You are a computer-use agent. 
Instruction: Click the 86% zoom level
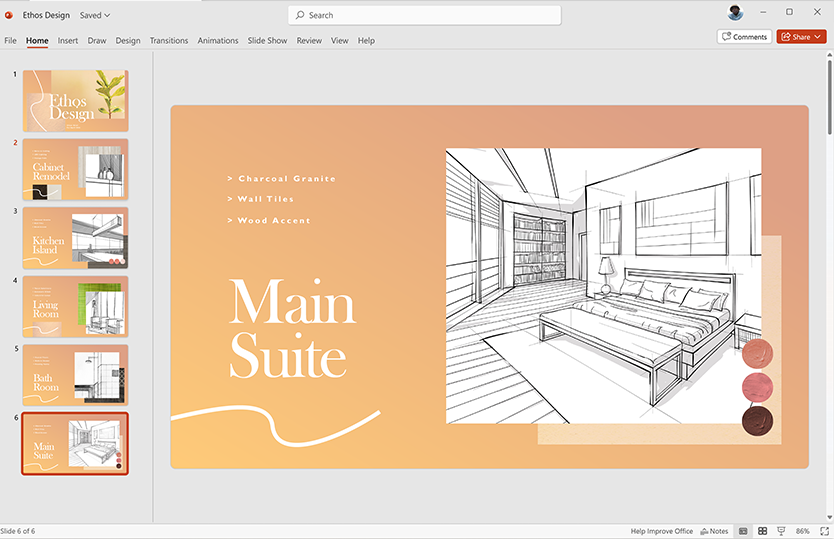(803, 531)
